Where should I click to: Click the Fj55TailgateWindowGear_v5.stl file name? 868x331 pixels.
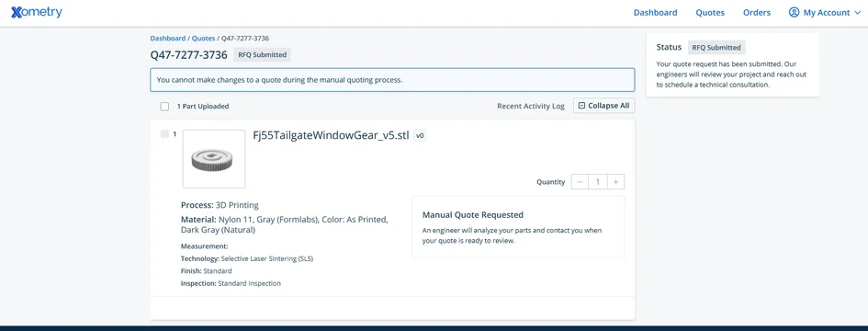[x=331, y=135]
